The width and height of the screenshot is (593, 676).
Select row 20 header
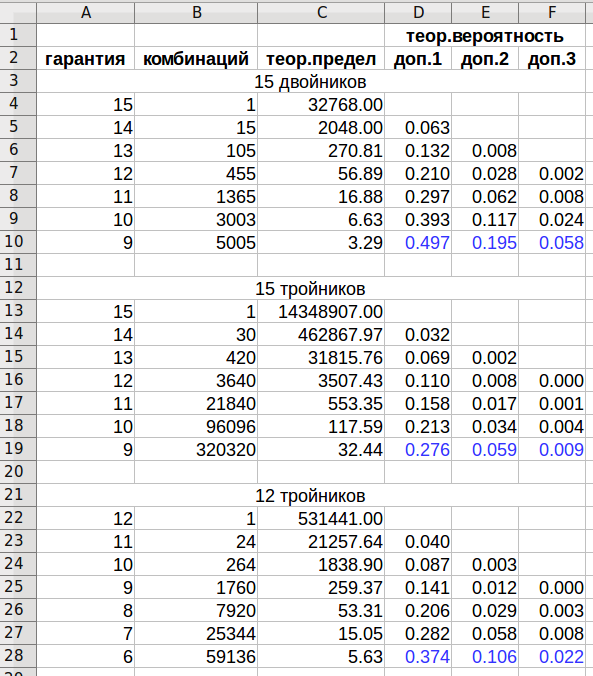(x=18, y=472)
